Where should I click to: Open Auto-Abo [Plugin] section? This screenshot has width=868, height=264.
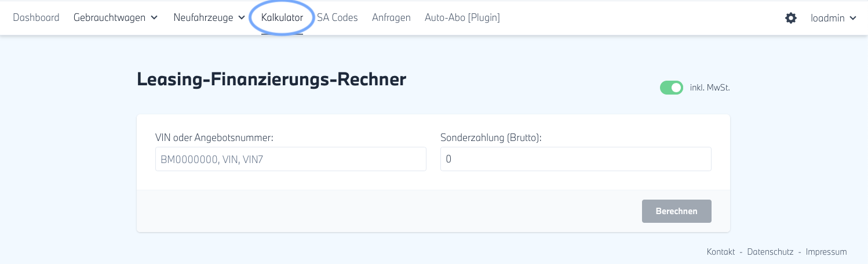coord(462,17)
